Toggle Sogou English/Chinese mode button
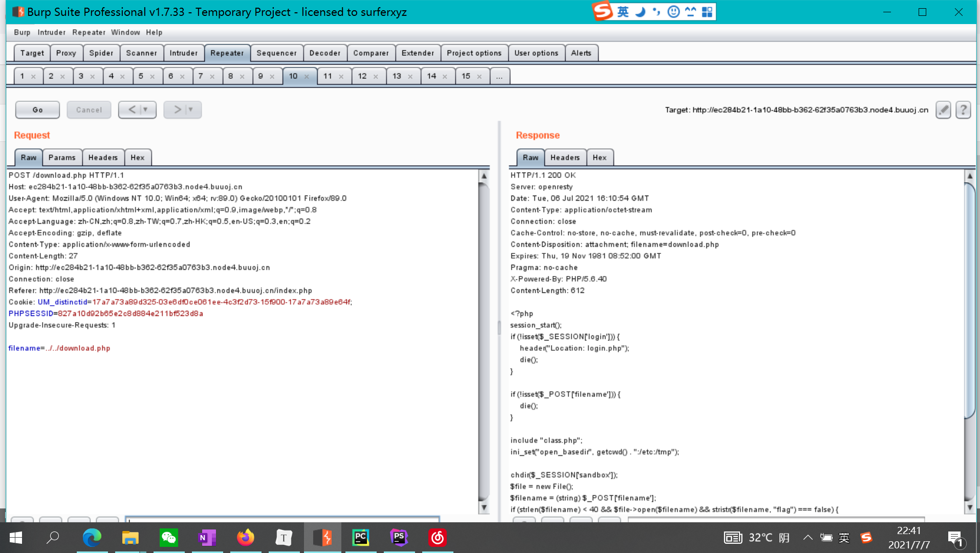Viewport: 980px width, 553px height. [623, 11]
